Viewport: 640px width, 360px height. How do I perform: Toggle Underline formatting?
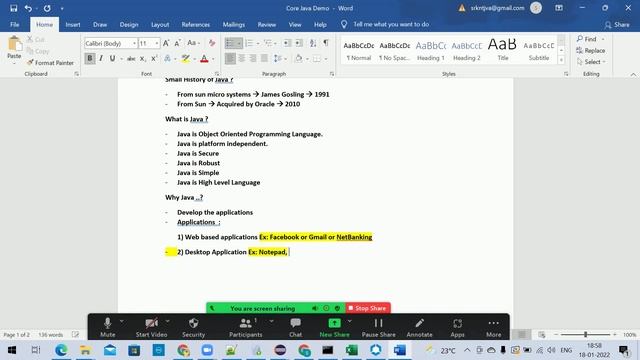(x=112, y=59)
